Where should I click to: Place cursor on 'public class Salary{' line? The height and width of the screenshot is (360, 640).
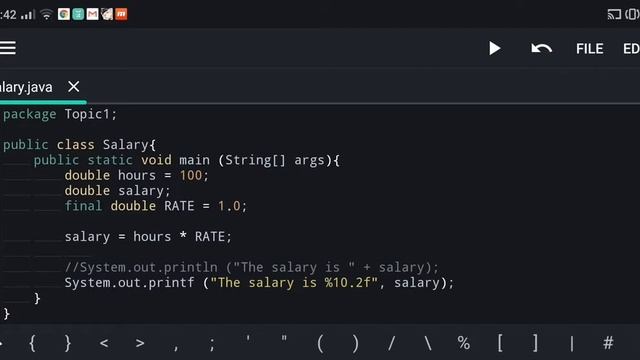[79, 145]
